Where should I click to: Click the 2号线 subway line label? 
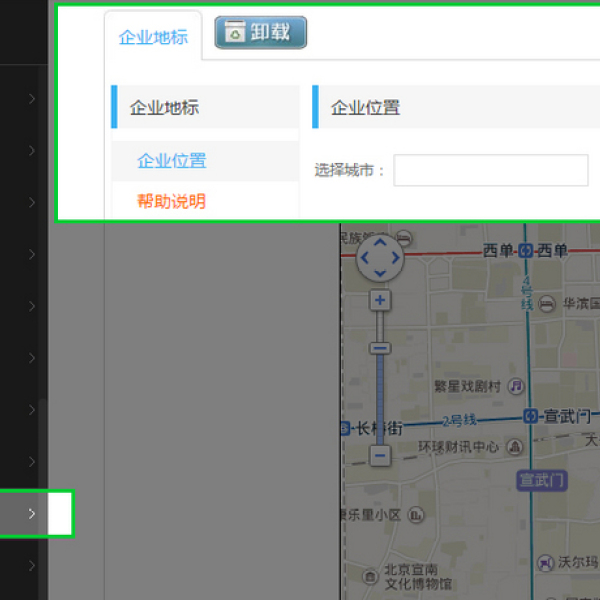(460, 420)
